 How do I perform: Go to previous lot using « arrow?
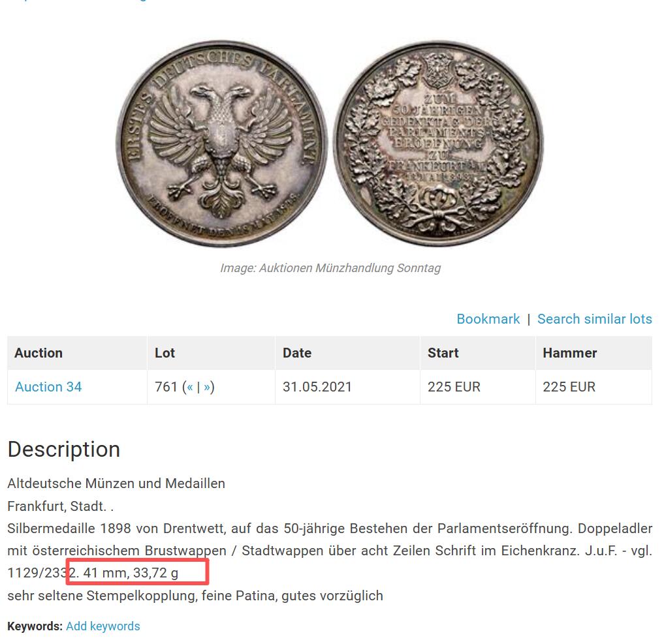[190, 387]
